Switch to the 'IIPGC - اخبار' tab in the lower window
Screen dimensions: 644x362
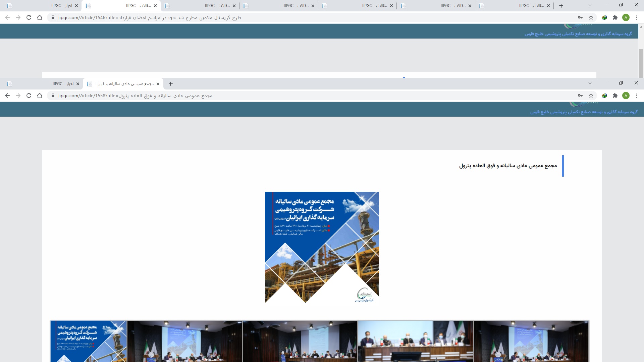pyautogui.click(x=63, y=84)
